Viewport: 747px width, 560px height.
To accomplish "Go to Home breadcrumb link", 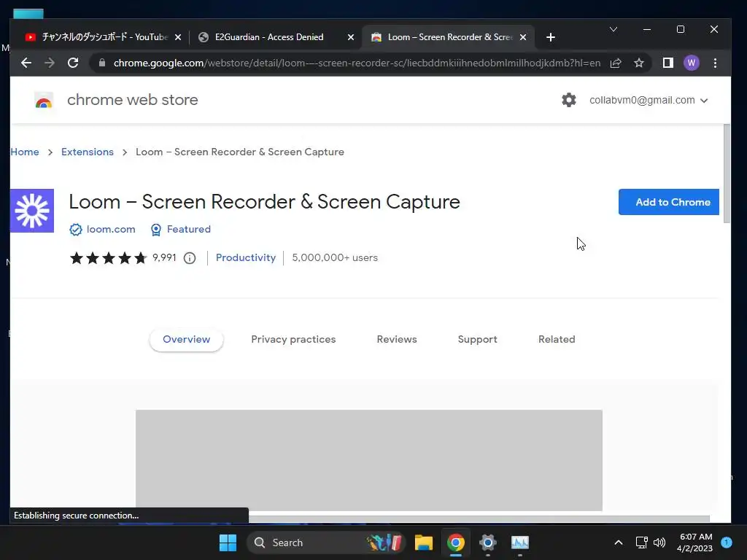I will pyautogui.click(x=25, y=152).
